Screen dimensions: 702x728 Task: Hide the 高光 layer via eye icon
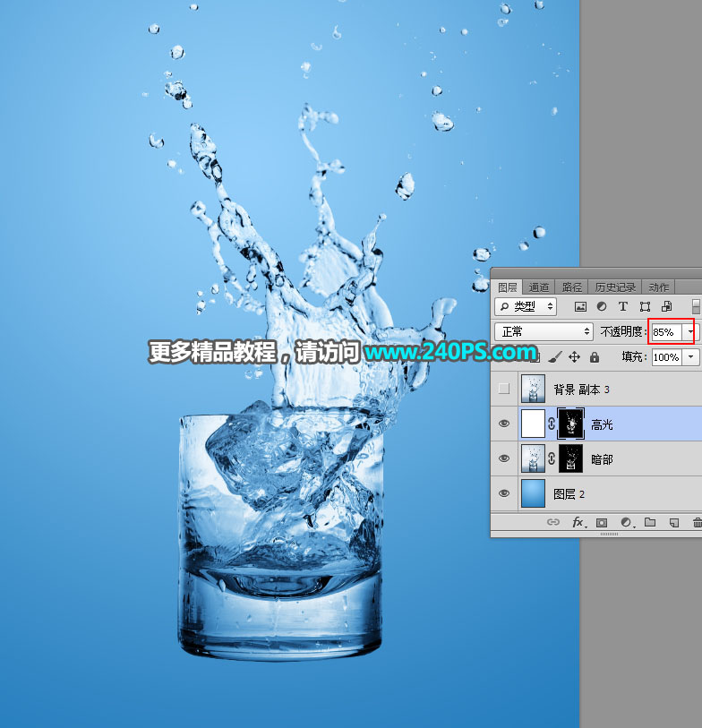pos(504,424)
